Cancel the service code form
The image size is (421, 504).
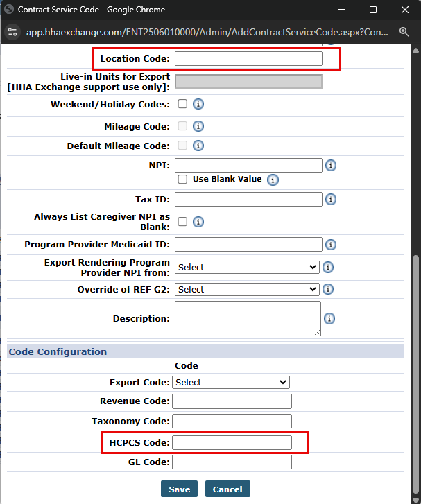(x=227, y=489)
